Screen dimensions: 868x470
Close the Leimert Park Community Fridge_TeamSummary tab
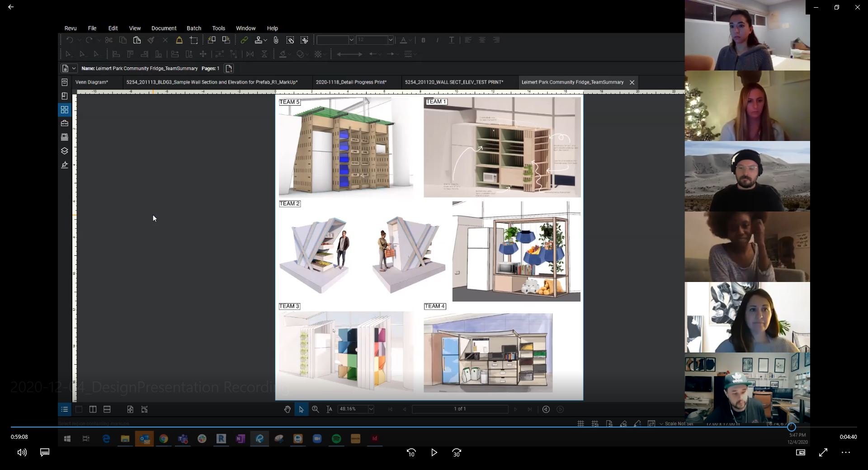tap(632, 82)
